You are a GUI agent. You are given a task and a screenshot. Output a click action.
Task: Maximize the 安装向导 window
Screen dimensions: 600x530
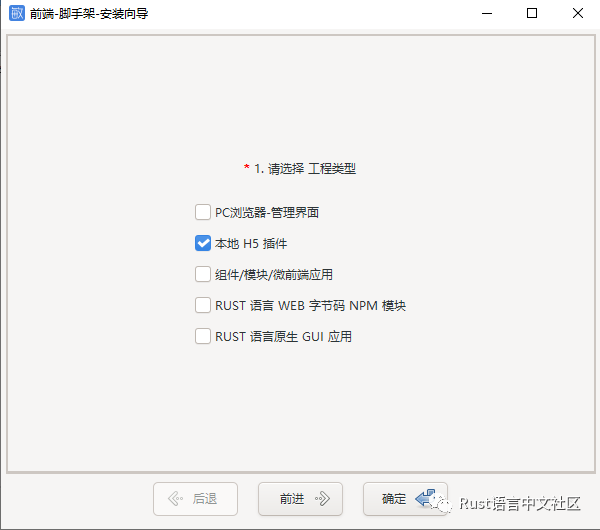coord(532,13)
